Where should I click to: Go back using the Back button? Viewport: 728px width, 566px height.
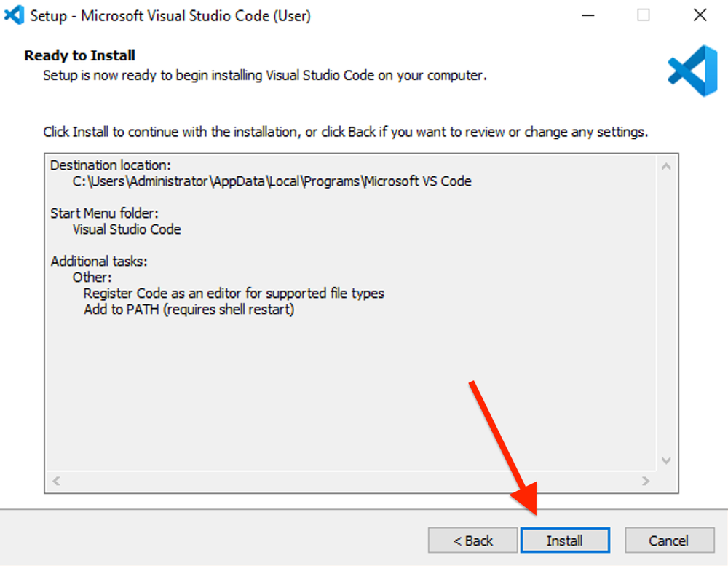pos(472,541)
